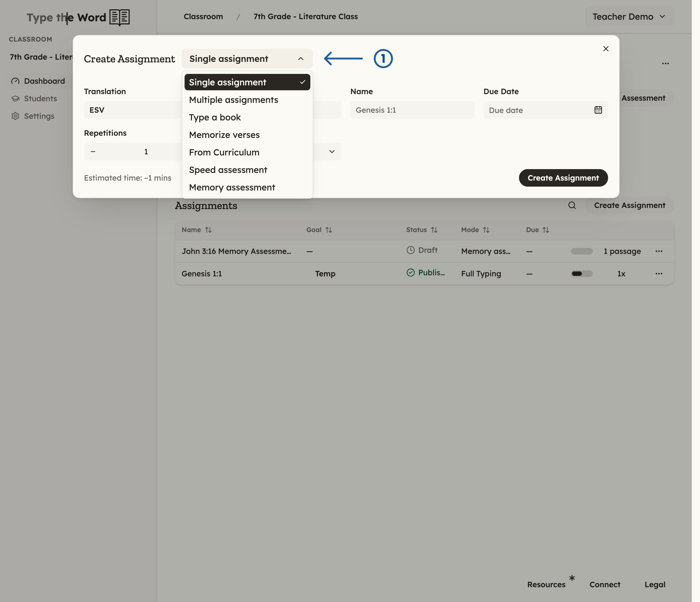Go to Students in sidebar

pos(40,99)
